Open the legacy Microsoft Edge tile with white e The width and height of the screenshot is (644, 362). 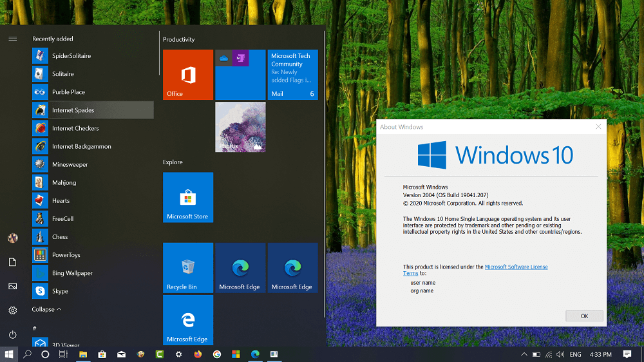point(187,319)
